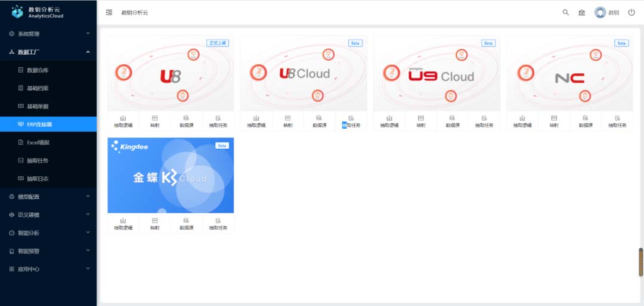Open 映射 under the Kingdee K3 Cloud card
This screenshot has height=306, width=644.
[155, 224]
